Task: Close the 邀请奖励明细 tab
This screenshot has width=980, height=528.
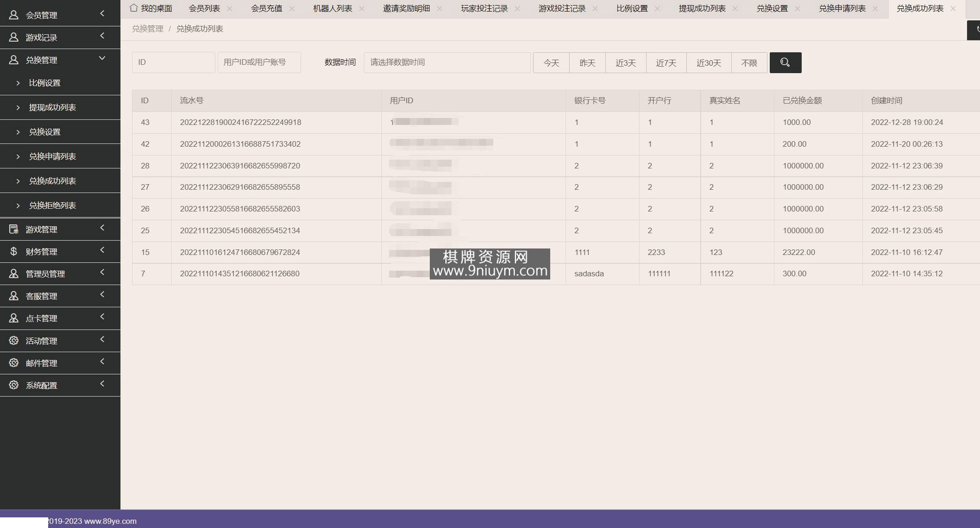Action: click(x=440, y=8)
